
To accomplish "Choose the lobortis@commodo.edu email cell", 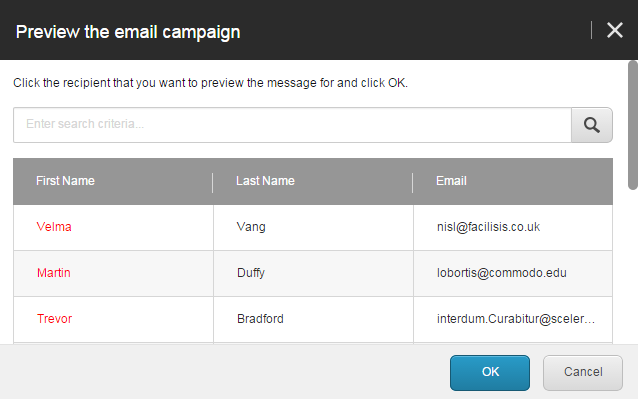I will (513, 273).
